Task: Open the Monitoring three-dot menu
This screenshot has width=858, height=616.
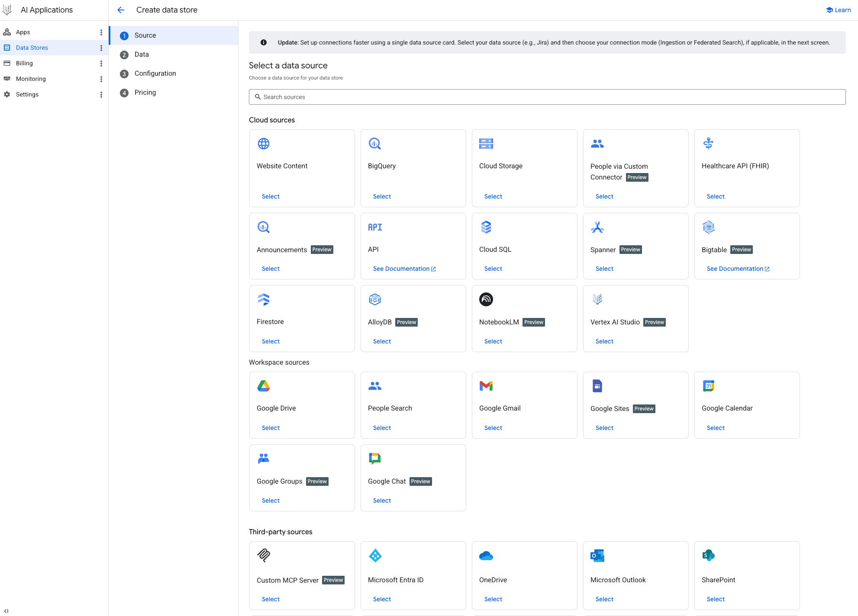Action: coord(101,79)
